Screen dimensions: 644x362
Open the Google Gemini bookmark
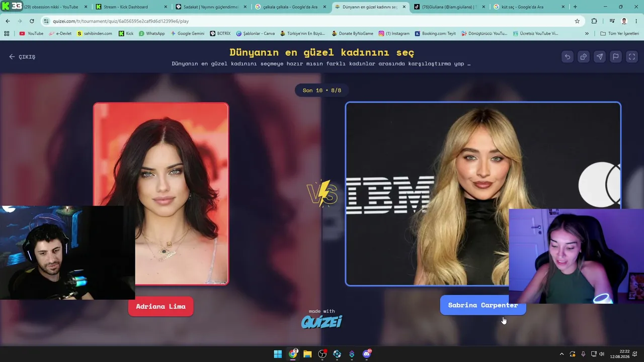187,34
